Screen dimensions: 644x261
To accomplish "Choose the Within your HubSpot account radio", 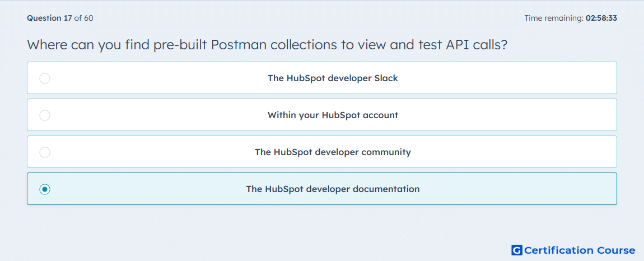I will 45,115.
